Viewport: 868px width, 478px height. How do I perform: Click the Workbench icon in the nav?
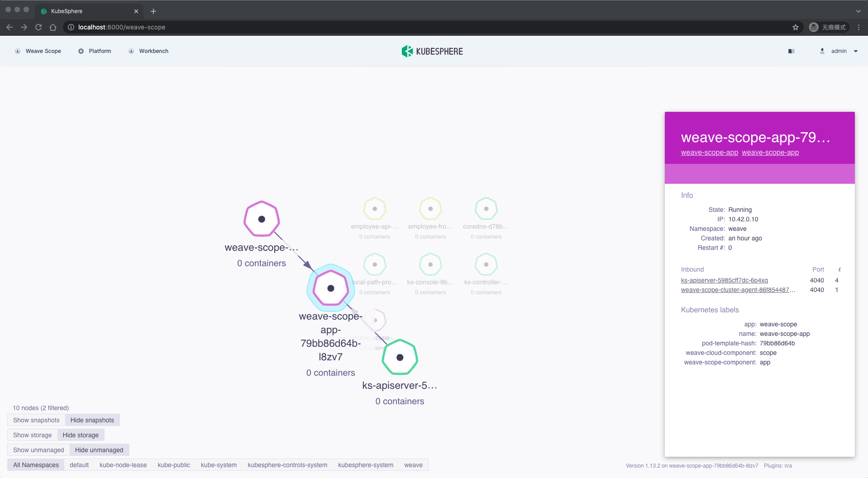[131, 51]
